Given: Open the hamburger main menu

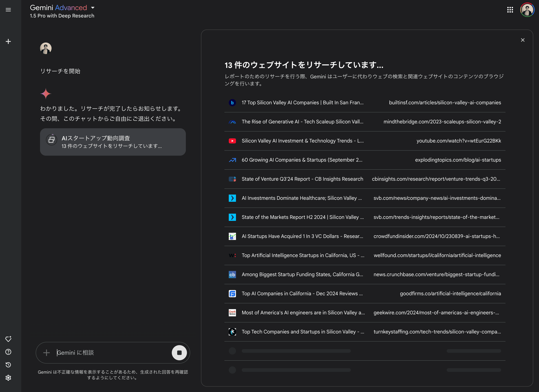Looking at the screenshot, I should point(8,10).
